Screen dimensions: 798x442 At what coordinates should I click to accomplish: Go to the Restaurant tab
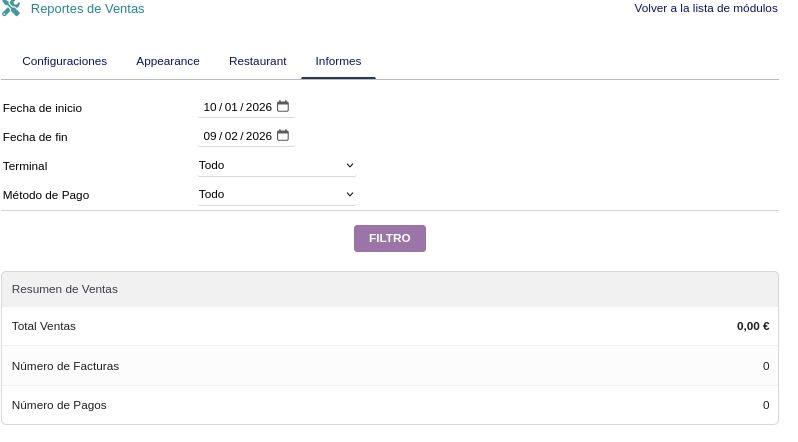point(257,61)
